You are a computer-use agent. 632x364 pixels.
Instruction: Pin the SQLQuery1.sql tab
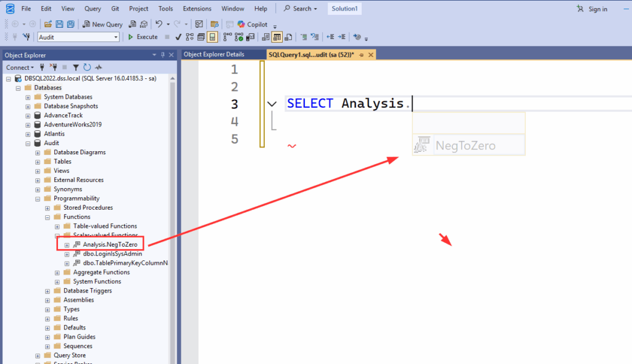tap(362, 55)
